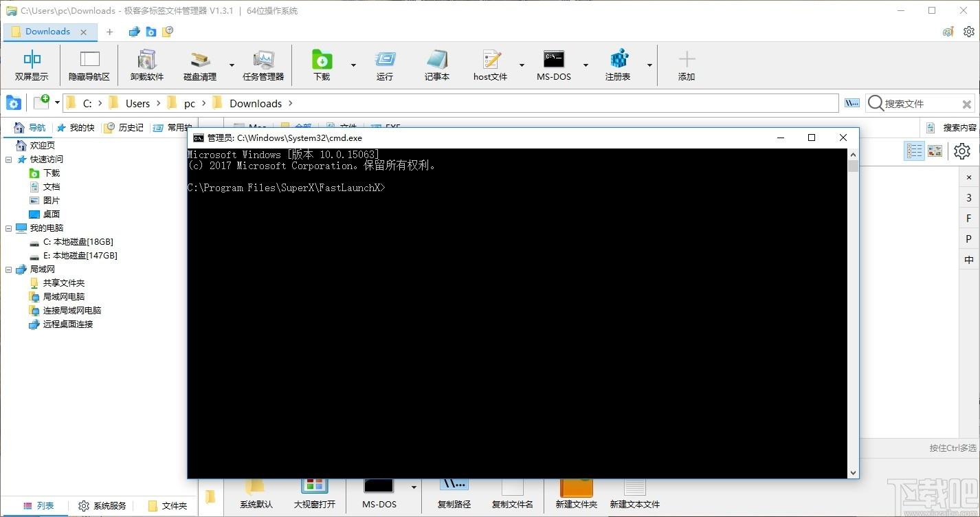980x517 pixels.
Task: Expand chevron after Downloads in address bar
Action: pyautogui.click(x=290, y=103)
